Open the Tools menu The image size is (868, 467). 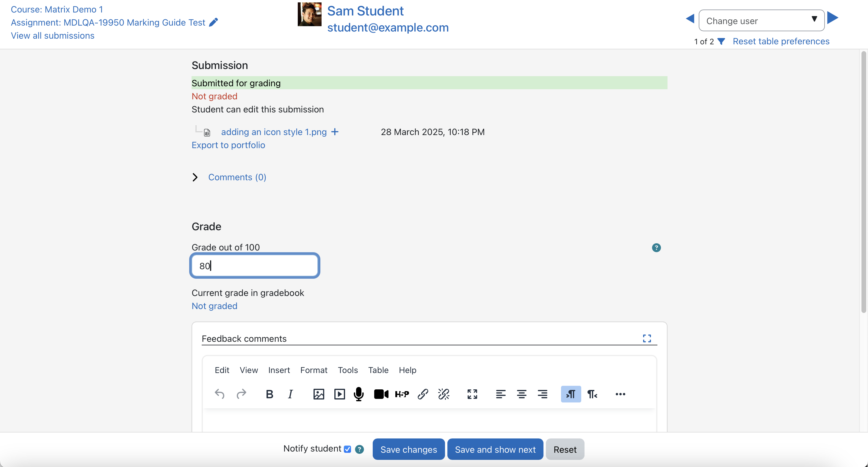coord(348,370)
